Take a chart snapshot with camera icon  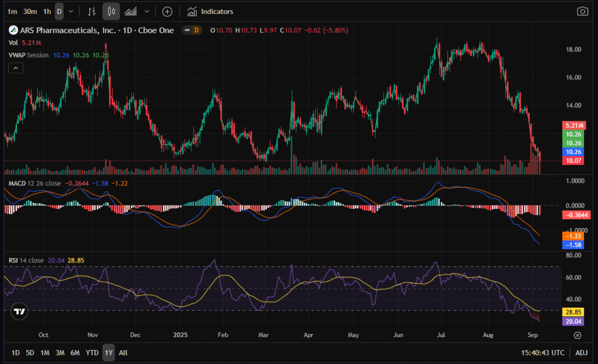tap(582, 11)
